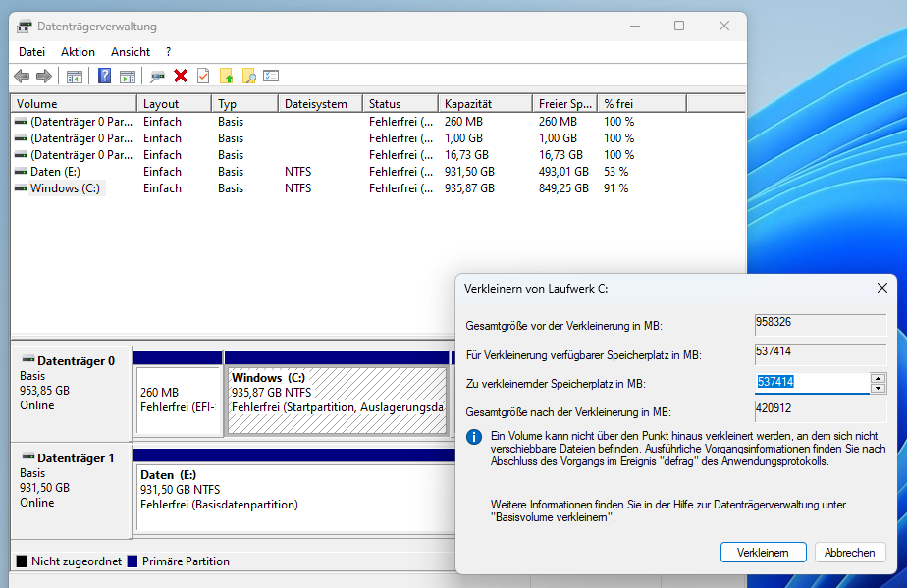Sort by the % frei column header
Image resolution: width=907 pixels, height=588 pixels.
tap(642, 104)
